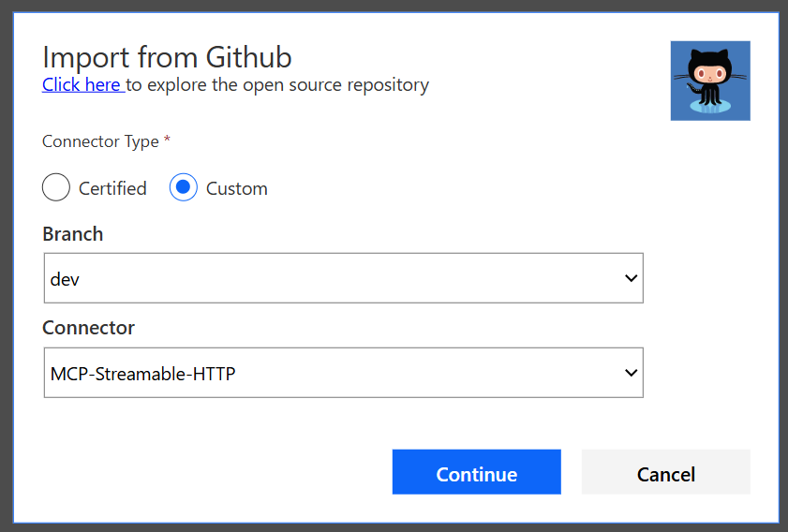Click the bold "Branch" field label
This screenshot has height=532, width=788.
point(73,234)
